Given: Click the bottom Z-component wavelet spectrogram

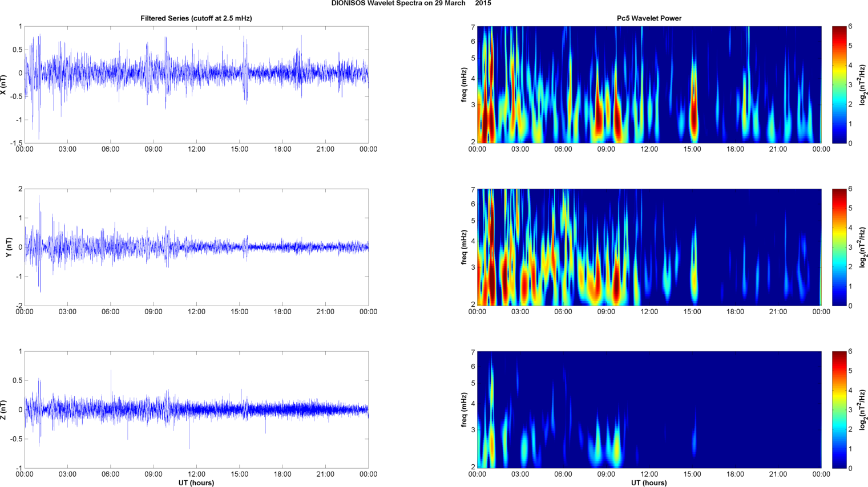Looking at the screenshot, I should pos(649,409).
